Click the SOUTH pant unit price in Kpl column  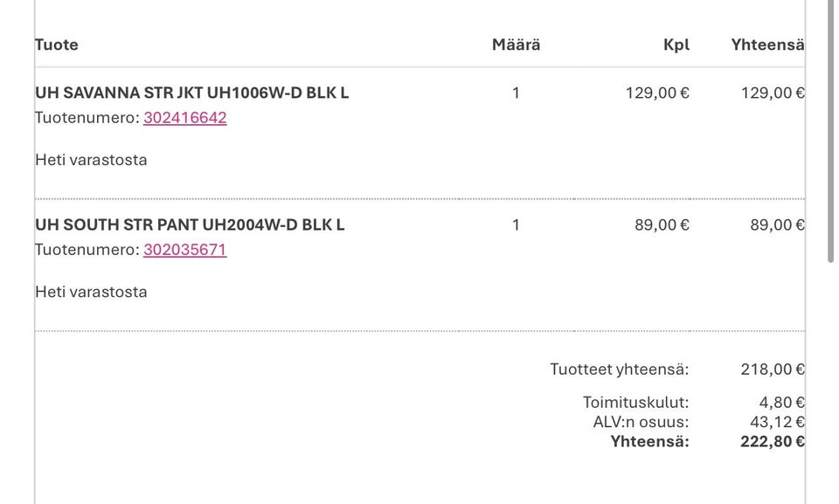[662, 224]
